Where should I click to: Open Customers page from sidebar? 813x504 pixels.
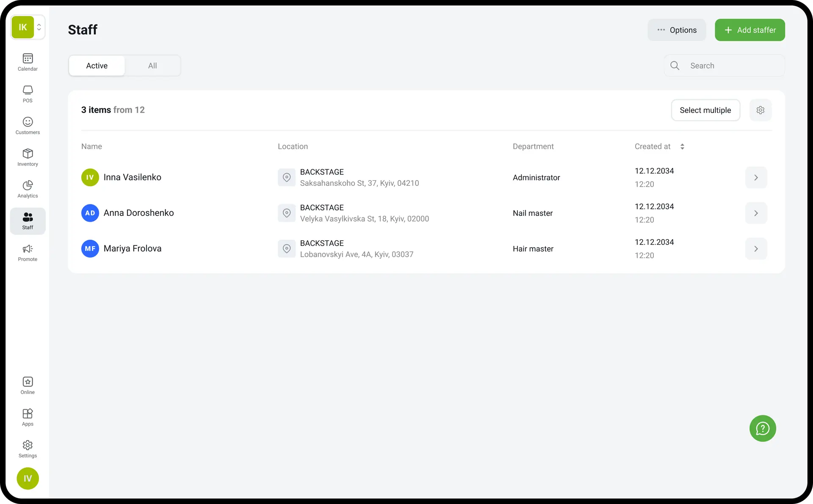pyautogui.click(x=28, y=126)
